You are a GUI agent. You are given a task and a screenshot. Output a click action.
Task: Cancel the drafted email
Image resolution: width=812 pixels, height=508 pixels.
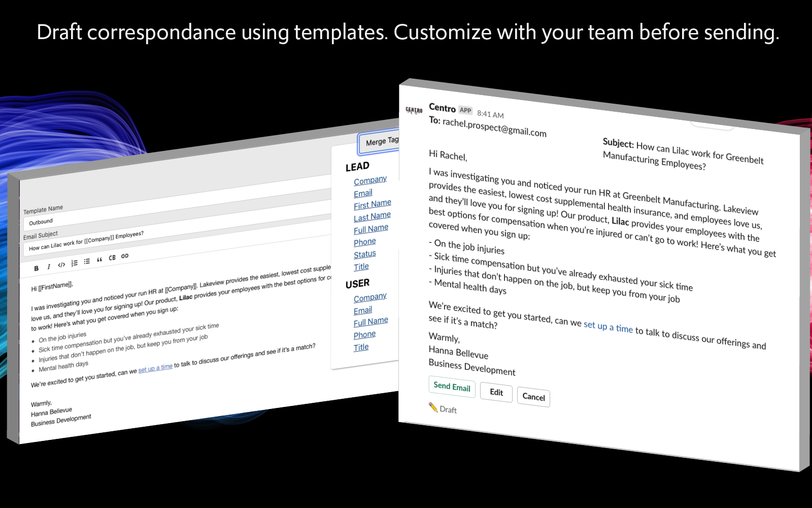click(x=533, y=397)
